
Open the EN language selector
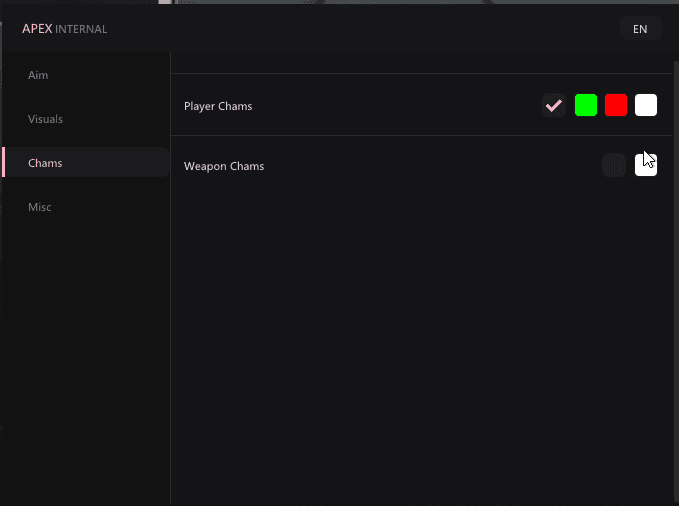click(640, 29)
